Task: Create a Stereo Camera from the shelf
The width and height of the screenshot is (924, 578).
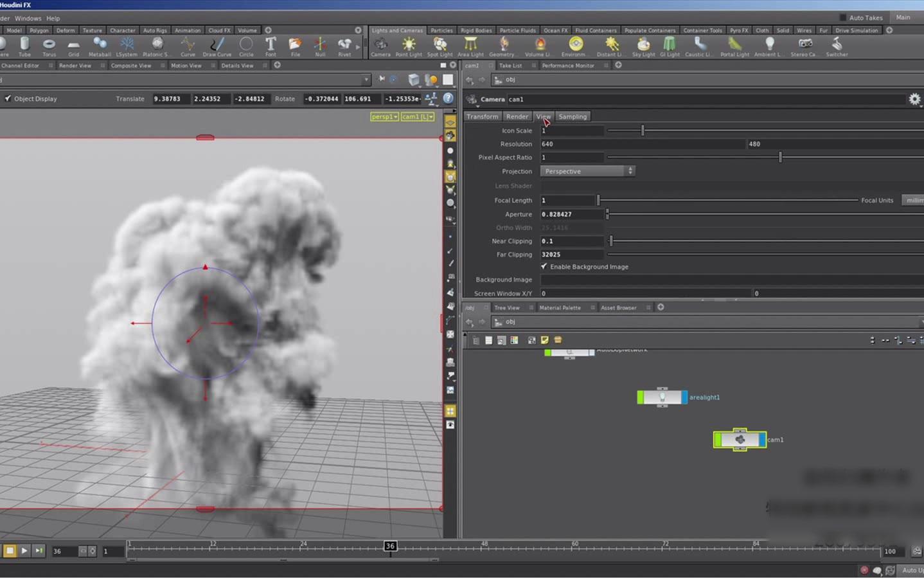Action: coord(804,46)
